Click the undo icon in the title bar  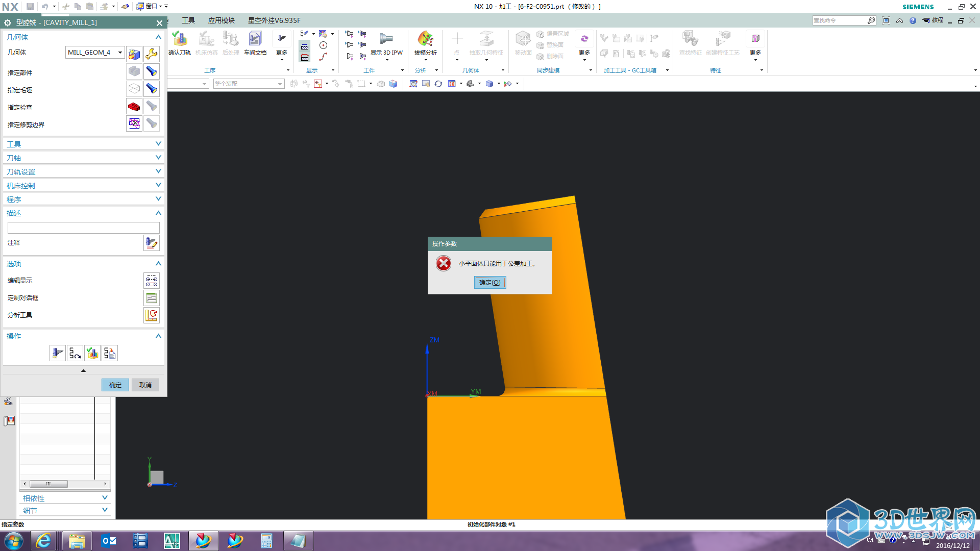pos(45,7)
